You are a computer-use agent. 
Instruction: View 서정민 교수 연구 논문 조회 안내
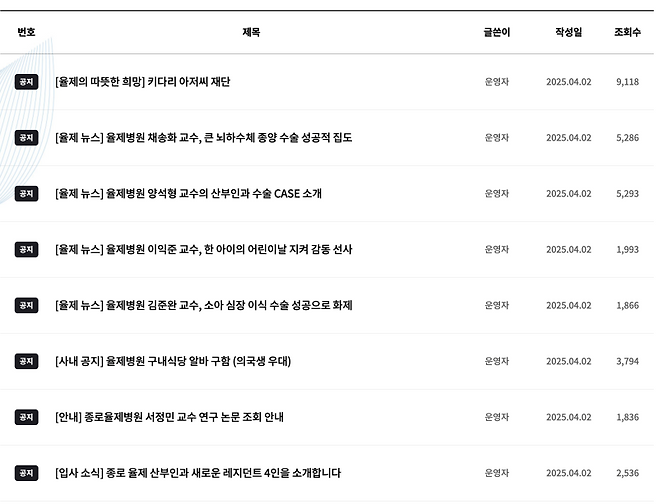coord(170,417)
